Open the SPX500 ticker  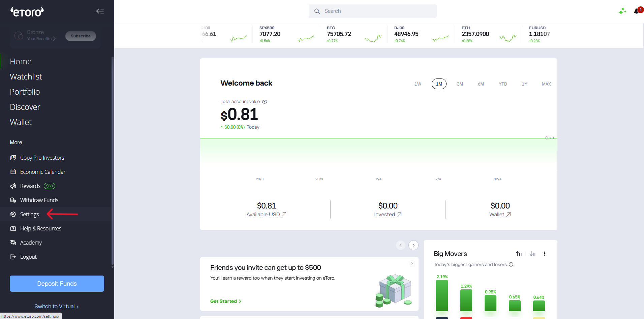click(x=286, y=34)
